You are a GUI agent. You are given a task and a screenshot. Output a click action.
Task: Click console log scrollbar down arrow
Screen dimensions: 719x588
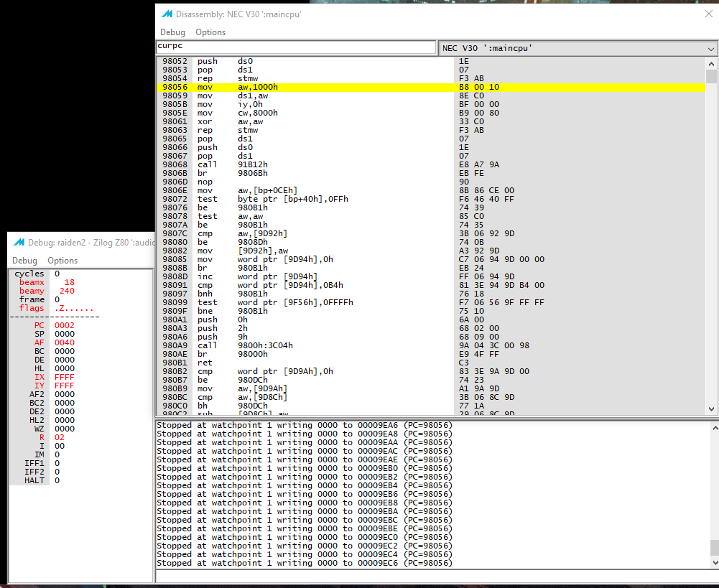pos(715,562)
